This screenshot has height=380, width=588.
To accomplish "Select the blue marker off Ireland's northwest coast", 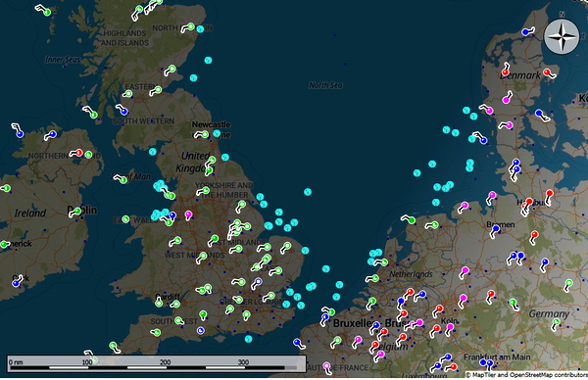I will click(21, 134).
